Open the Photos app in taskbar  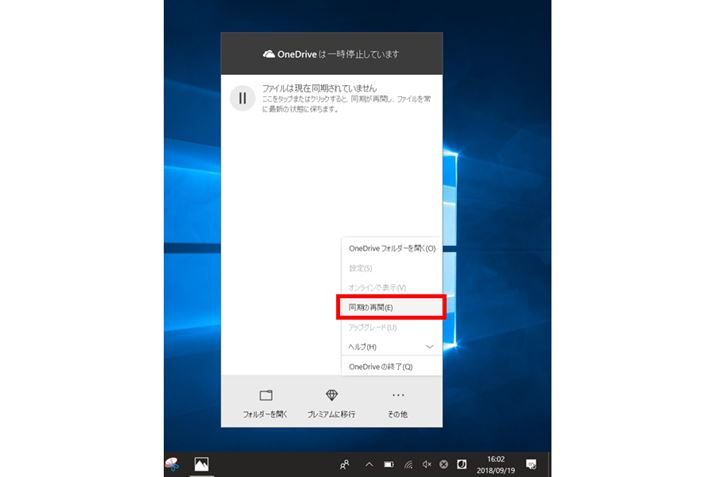(x=201, y=464)
